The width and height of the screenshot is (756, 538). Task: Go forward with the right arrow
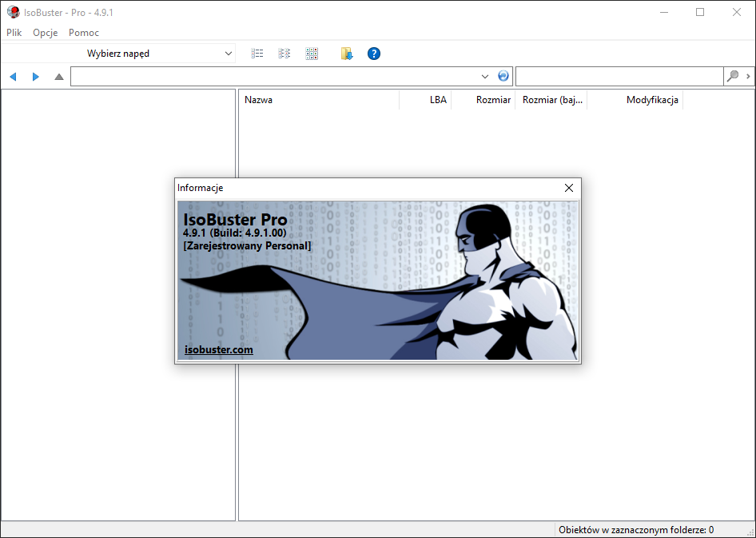tap(36, 77)
